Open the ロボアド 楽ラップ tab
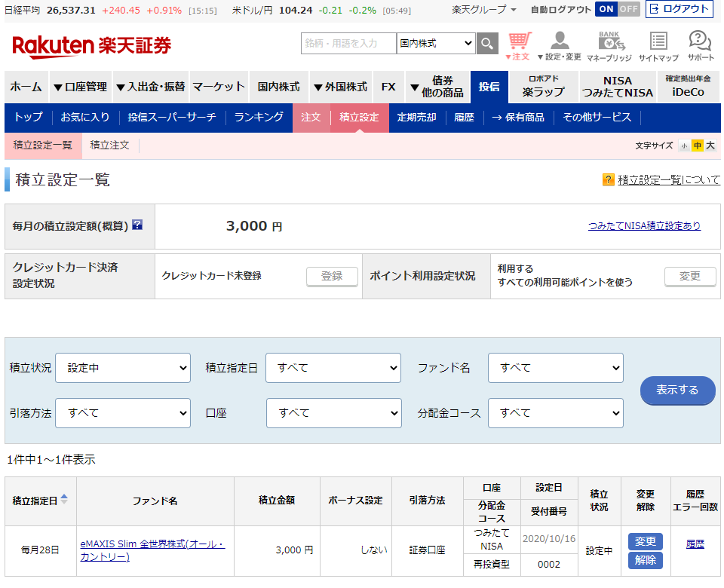Viewport: 724px width, 588px height. coord(544,87)
